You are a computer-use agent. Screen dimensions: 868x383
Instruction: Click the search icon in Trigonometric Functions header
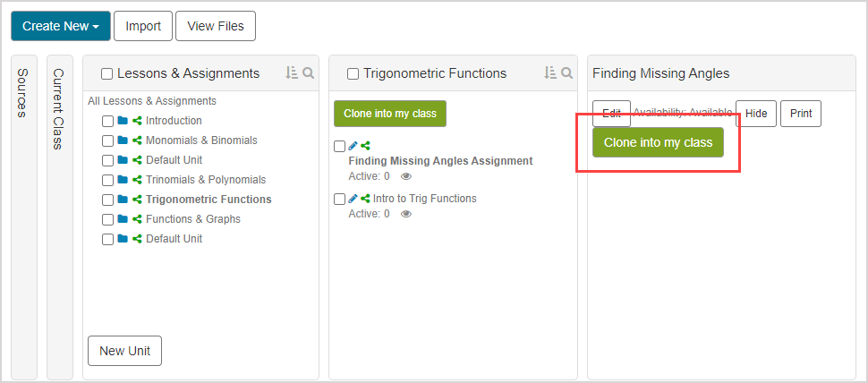point(566,73)
